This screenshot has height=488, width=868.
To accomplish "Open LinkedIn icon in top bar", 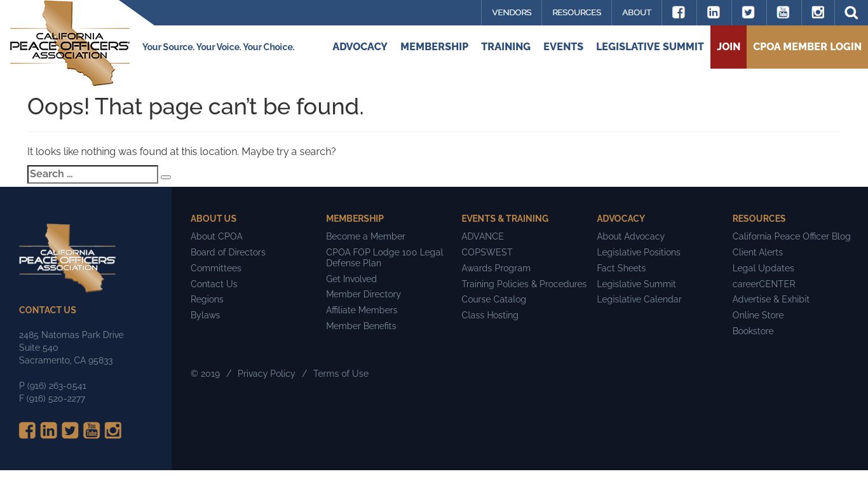I will [x=714, y=13].
